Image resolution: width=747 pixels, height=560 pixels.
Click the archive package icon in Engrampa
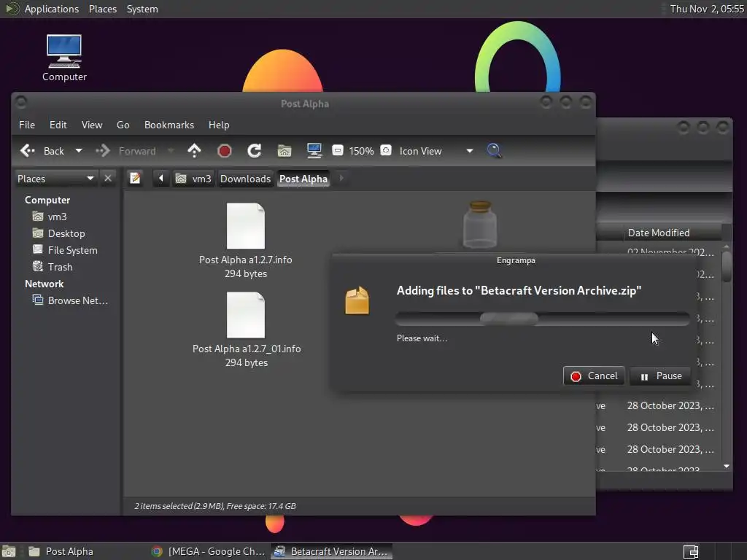coord(357,300)
